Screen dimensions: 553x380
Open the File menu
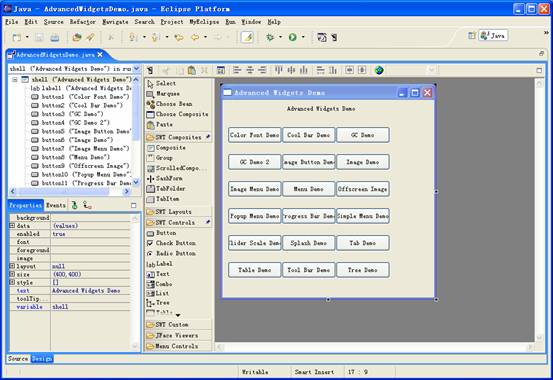click(12, 22)
